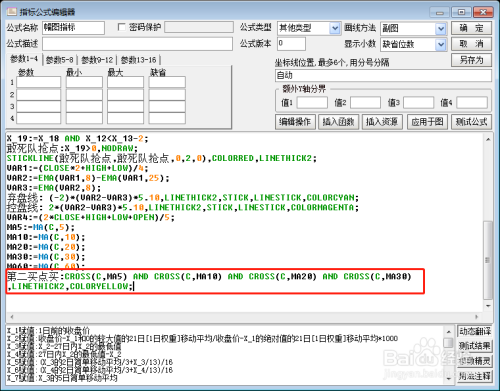Screen dimensions: 500x391
Task: Toggle the 密码保护 checkbox
Action: tap(122, 27)
